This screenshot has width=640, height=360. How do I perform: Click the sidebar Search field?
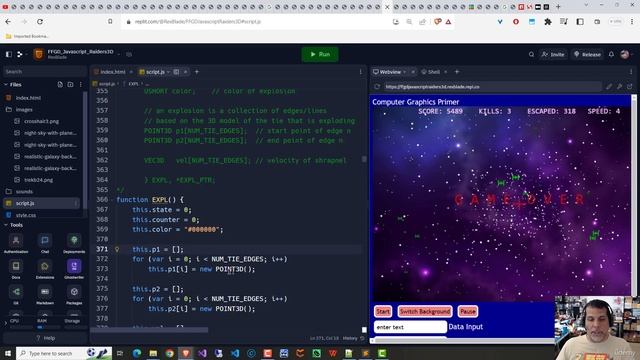point(44,71)
